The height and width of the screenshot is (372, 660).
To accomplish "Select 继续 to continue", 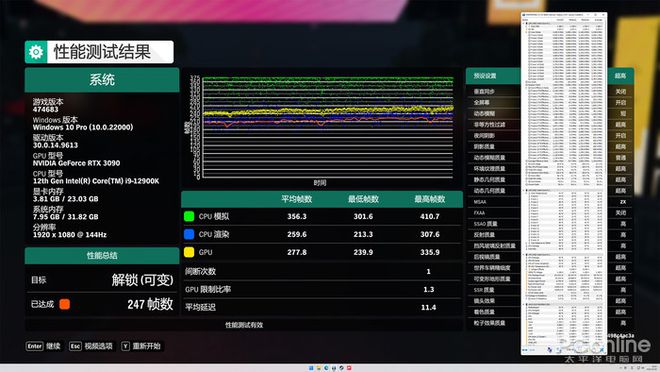I will point(53,346).
